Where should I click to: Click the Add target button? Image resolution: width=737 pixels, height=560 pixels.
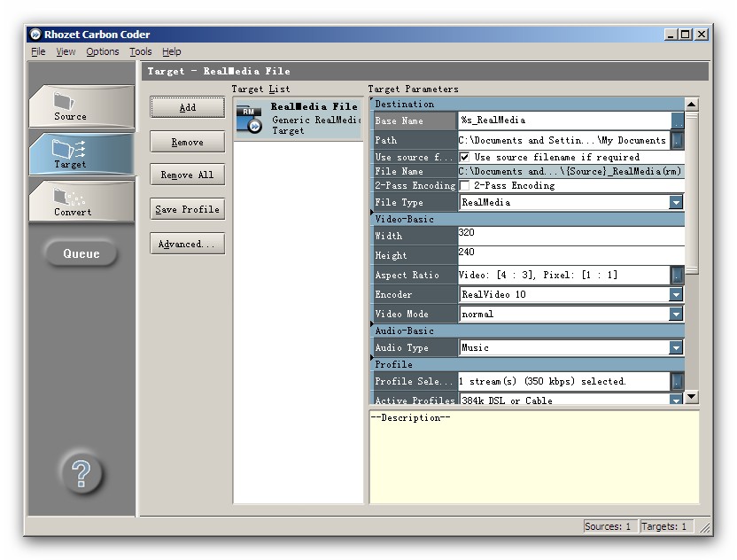coord(187,107)
